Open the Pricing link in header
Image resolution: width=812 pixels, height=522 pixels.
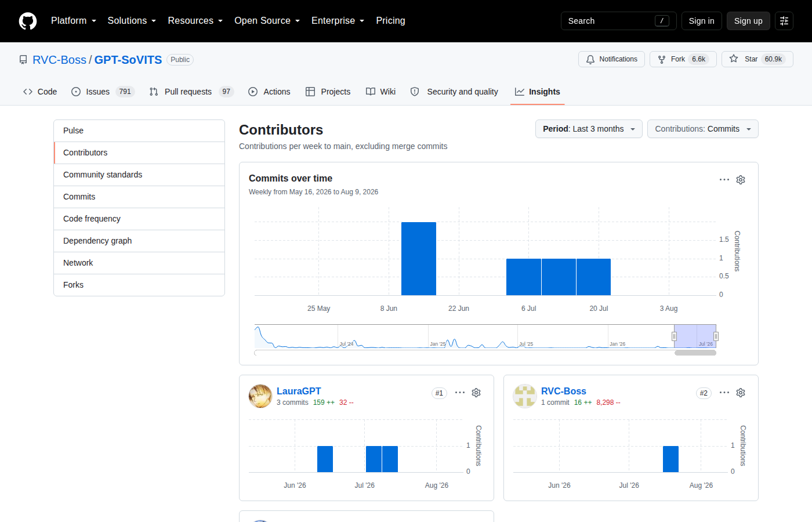390,21
